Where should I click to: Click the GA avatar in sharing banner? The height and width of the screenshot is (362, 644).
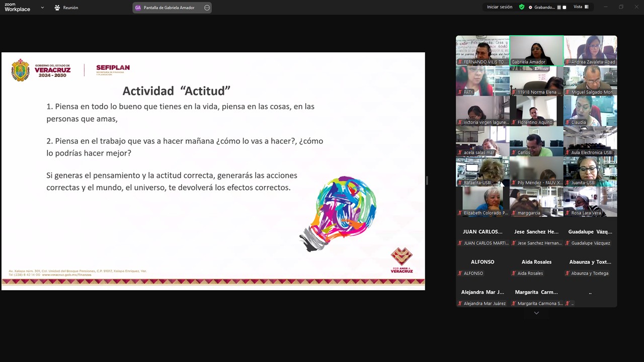click(x=138, y=8)
